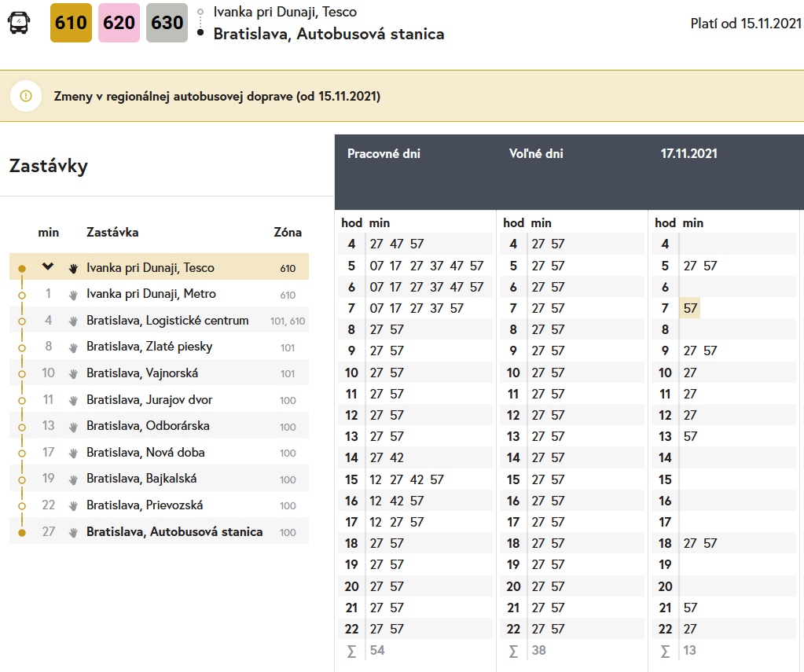Select the yellow 610 line badge
804x672 pixels.
(71, 23)
